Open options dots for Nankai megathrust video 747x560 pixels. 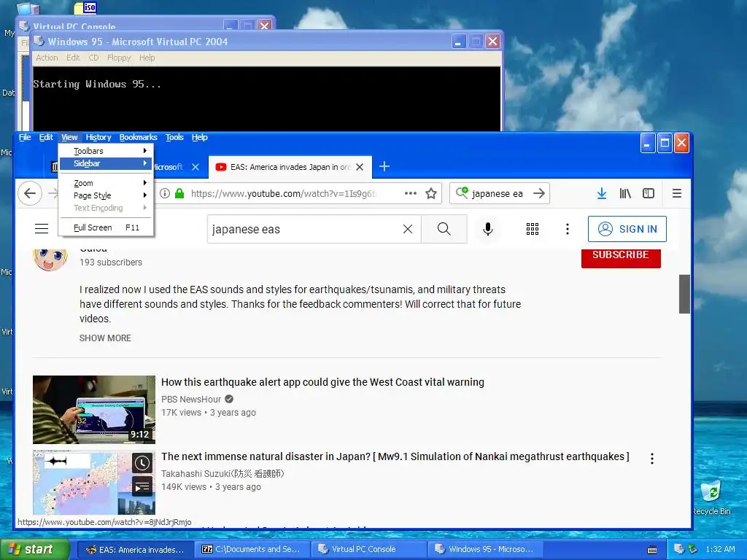(x=652, y=459)
